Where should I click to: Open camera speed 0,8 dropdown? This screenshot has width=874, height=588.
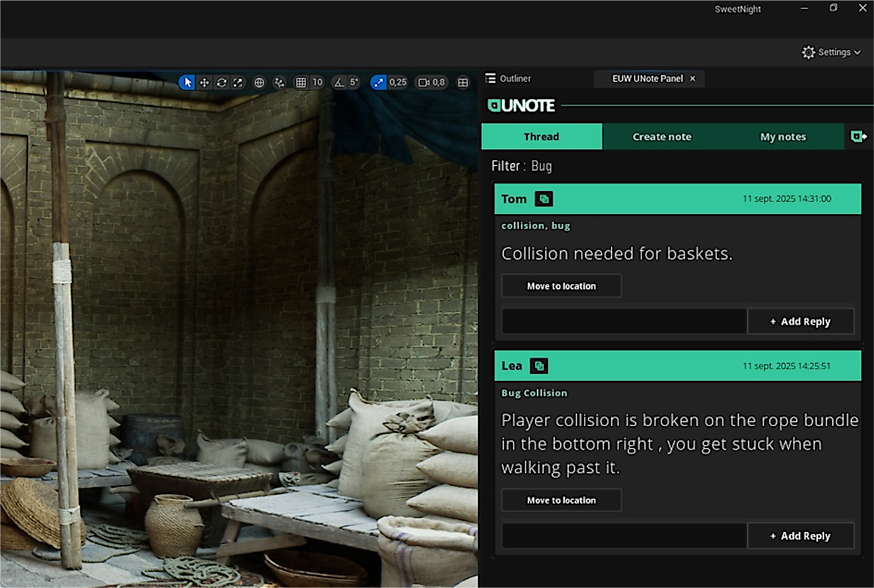pos(432,82)
